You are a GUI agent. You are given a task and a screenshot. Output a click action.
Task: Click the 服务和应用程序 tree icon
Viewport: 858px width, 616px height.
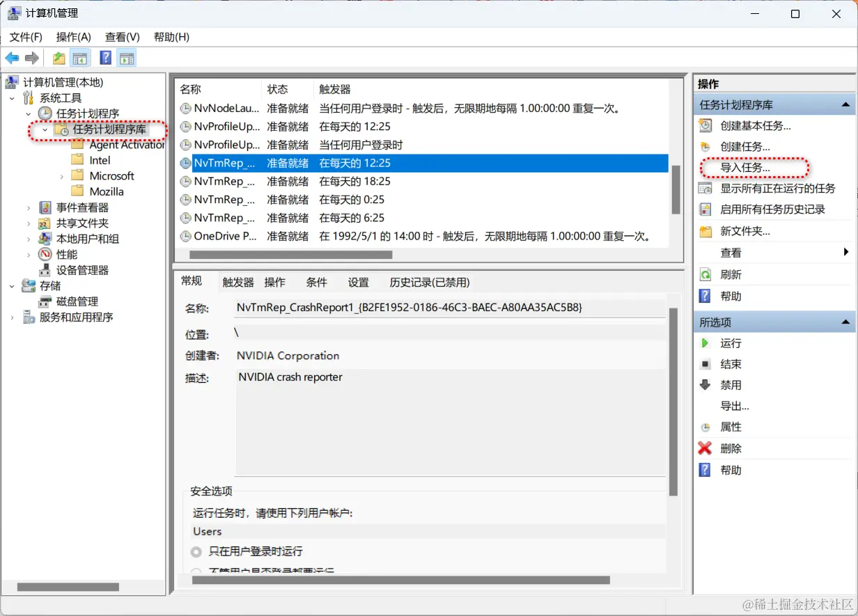coord(29,317)
